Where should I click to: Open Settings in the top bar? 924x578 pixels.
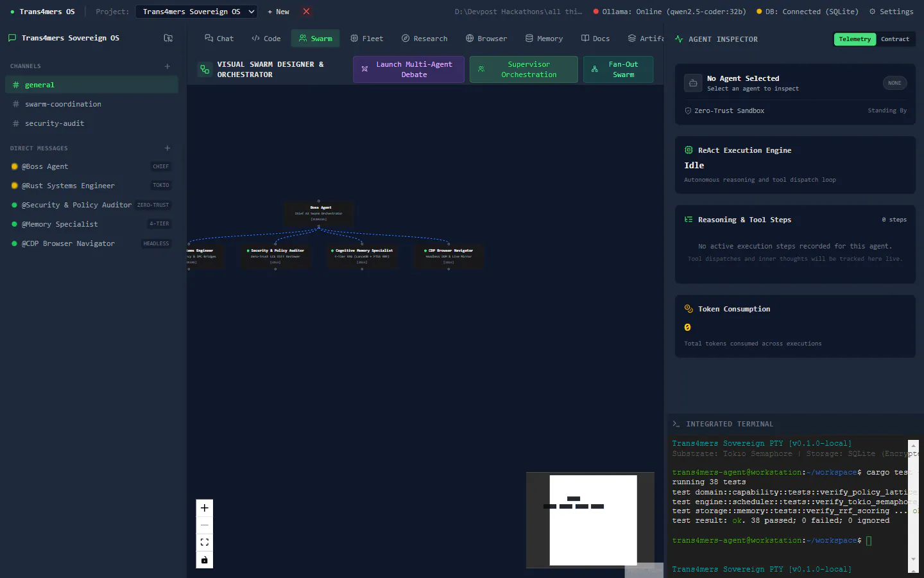891,12
